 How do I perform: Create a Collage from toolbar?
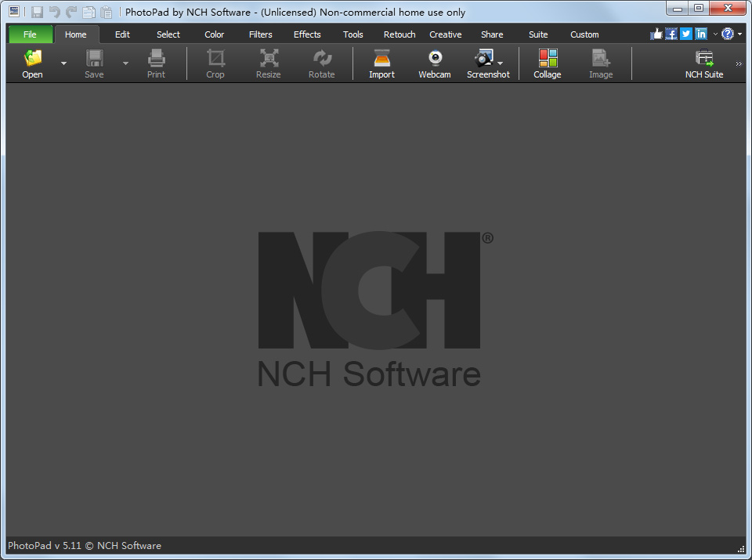coord(548,63)
